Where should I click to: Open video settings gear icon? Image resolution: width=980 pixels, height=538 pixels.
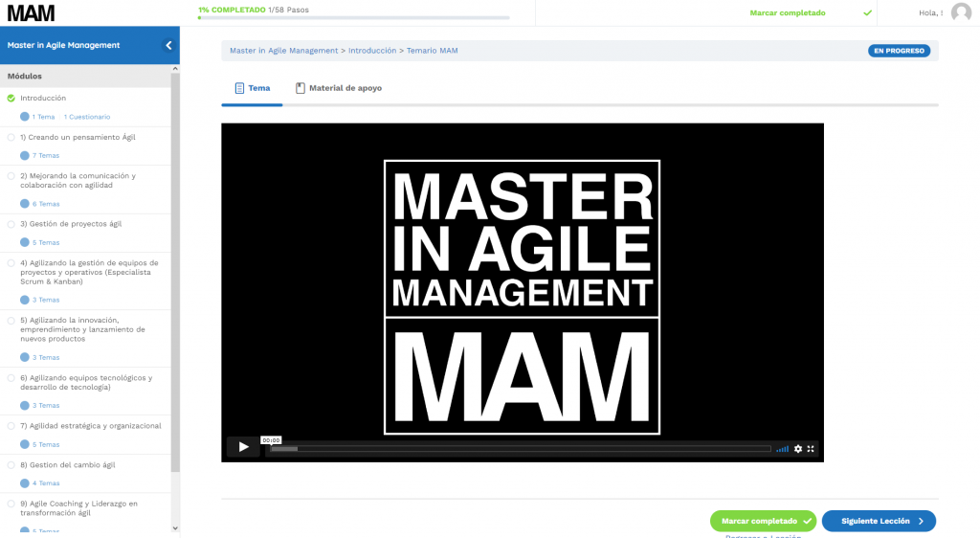[x=798, y=449]
